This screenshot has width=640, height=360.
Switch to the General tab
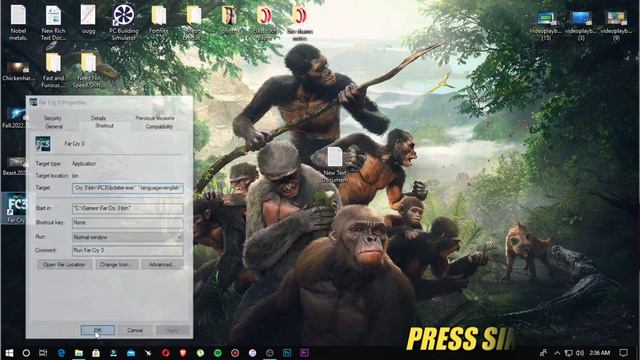point(54,127)
